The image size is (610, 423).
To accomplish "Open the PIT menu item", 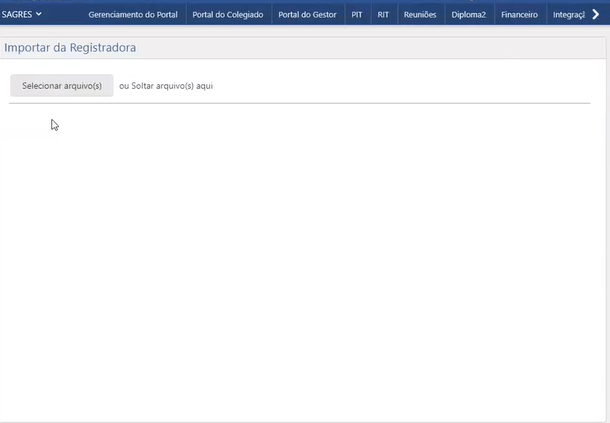I will tap(357, 15).
